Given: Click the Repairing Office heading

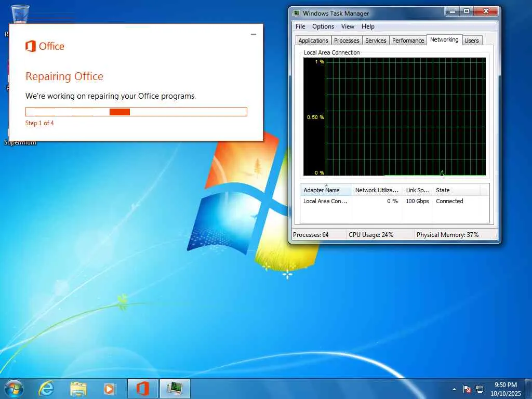Looking at the screenshot, I should (64, 76).
